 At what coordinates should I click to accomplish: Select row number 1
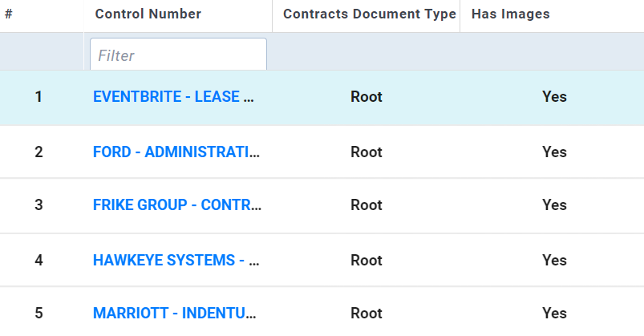coord(38,97)
